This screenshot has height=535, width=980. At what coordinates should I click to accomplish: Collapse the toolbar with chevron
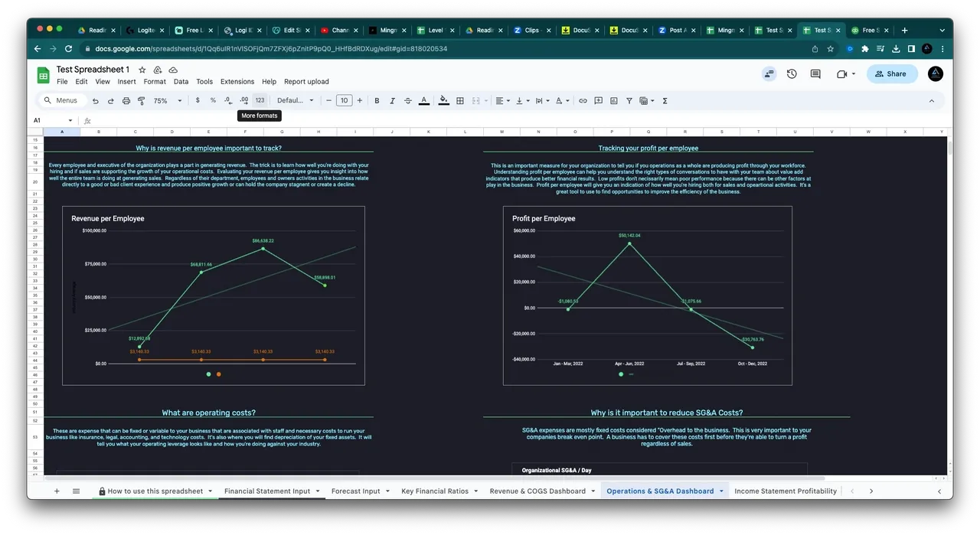click(x=932, y=100)
